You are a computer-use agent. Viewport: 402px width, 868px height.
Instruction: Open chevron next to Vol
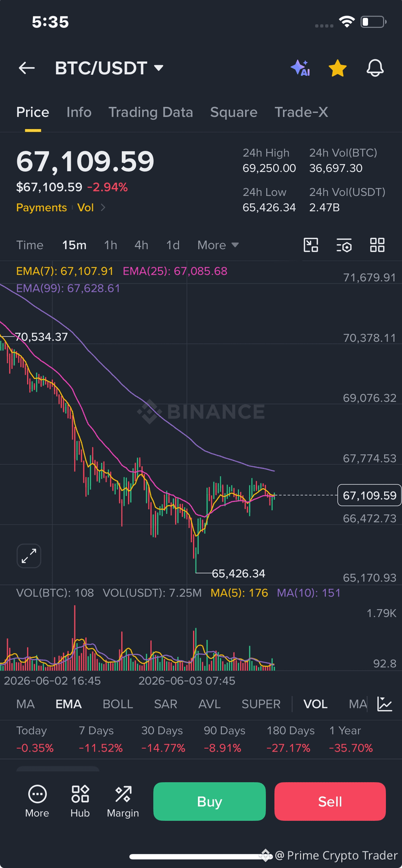[103, 207]
